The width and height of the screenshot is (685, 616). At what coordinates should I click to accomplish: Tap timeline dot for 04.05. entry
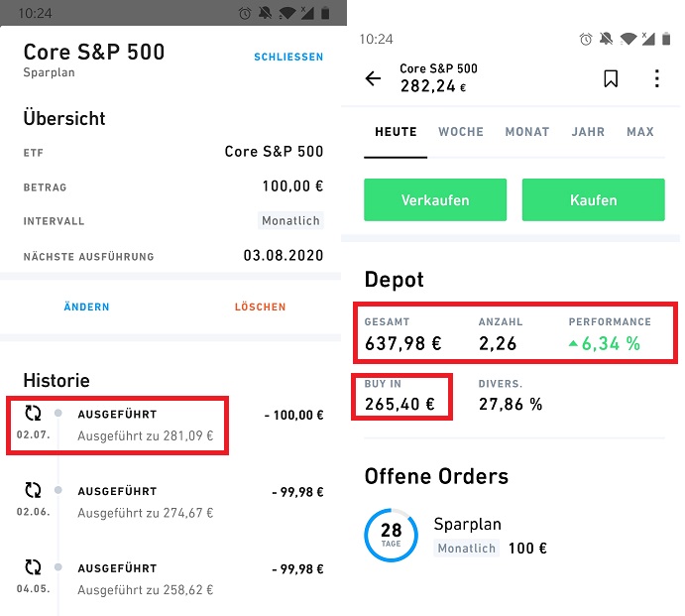pyautogui.click(x=58, y=567)
